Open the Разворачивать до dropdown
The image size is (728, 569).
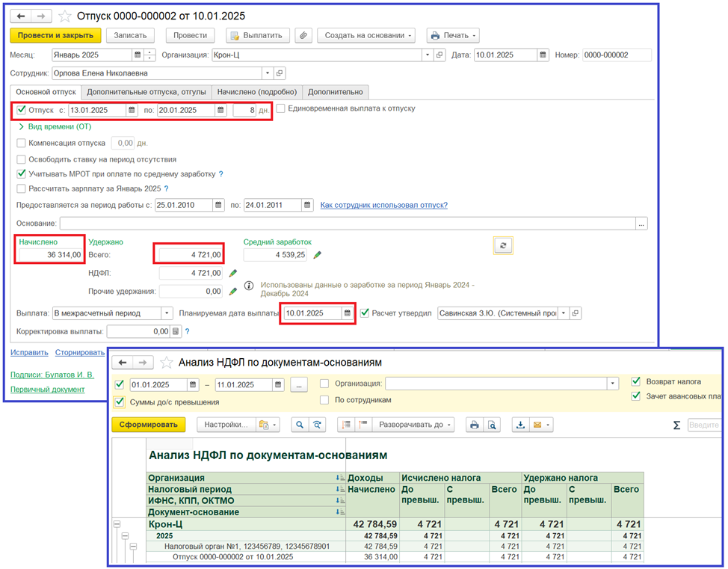pos(414,425)
